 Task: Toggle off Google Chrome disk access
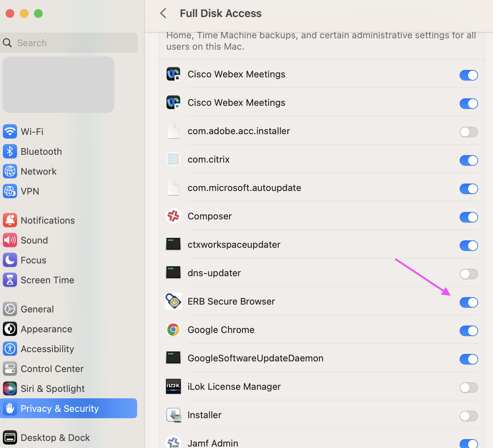coord(468,331)
